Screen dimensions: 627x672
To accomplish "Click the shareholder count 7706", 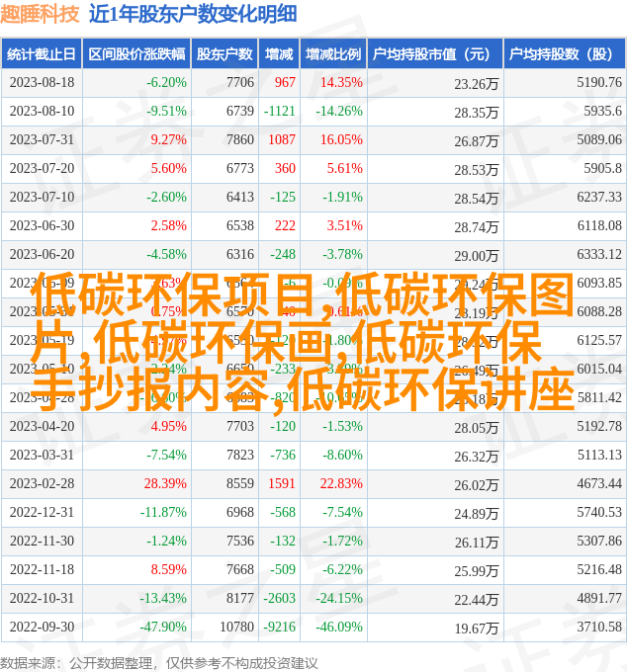I will click(x=240, y=82).
